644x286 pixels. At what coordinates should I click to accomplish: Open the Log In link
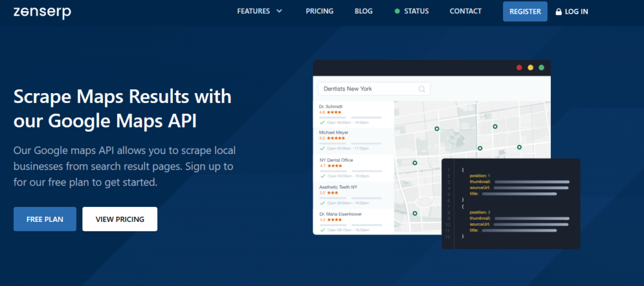[576, 11]
